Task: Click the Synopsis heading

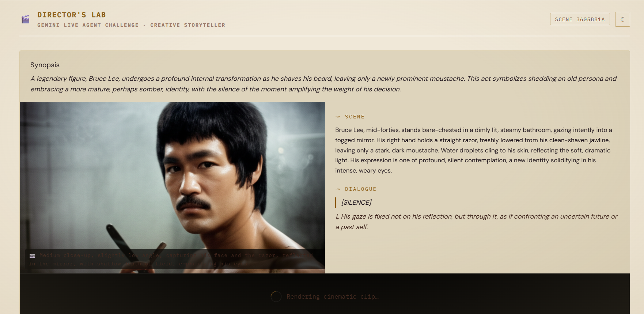Action: click(45, 65)
